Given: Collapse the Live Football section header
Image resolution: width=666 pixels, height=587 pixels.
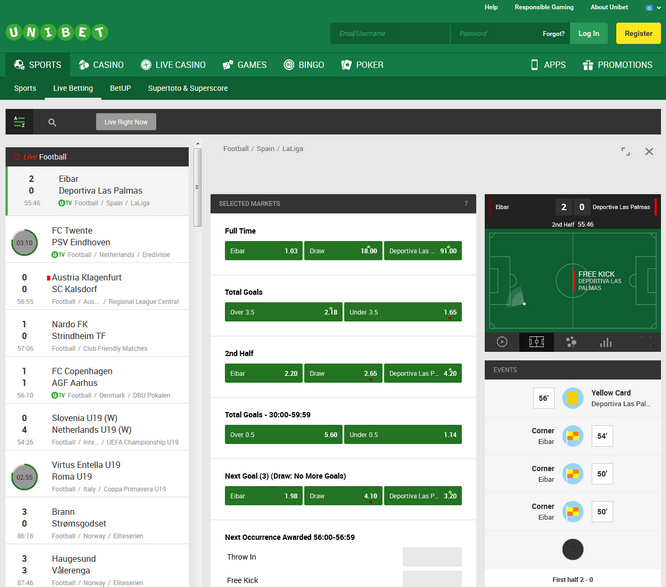Looking at the screenshot, I should [x=97, y=157].
